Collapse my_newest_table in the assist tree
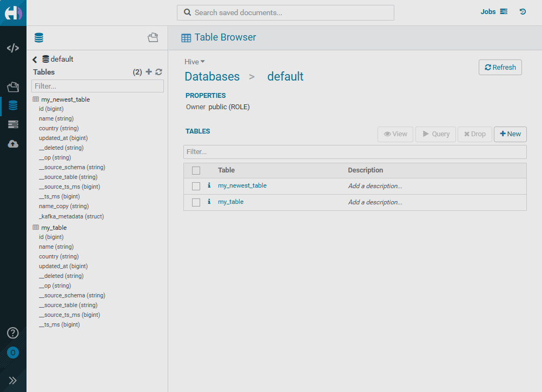Image resolution: width=542 pixels, height=392 pixels. 65,99
